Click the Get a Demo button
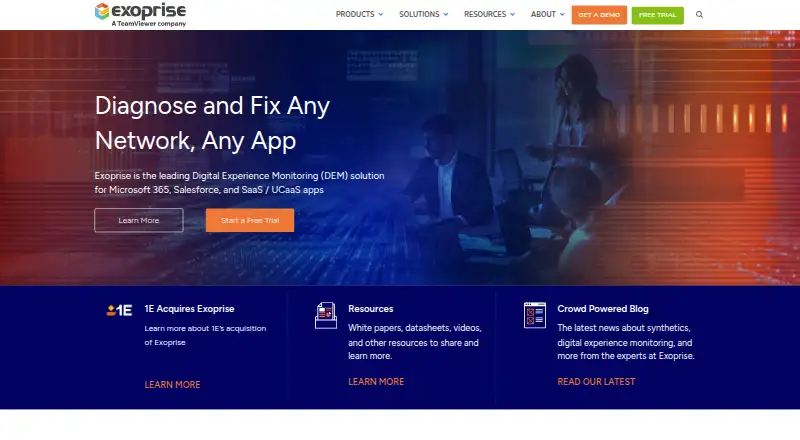This screenshot has width=800, height=440. (x=599, y=15)
